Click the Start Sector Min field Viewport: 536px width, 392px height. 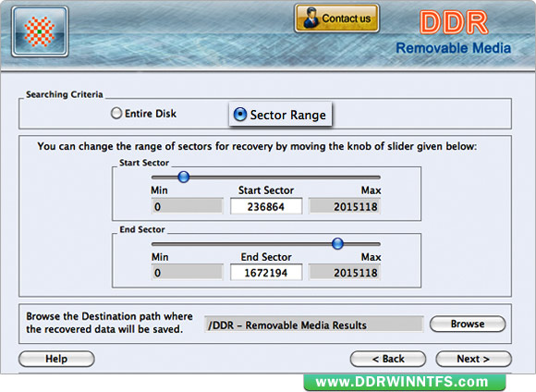[x=187, y=206]
